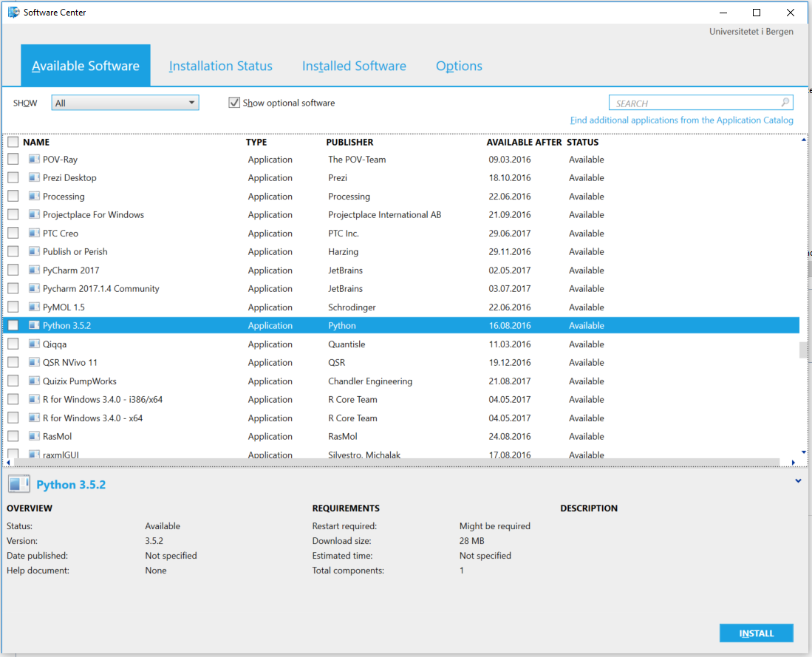Click the PTC Creo application icon

[34, 234]
